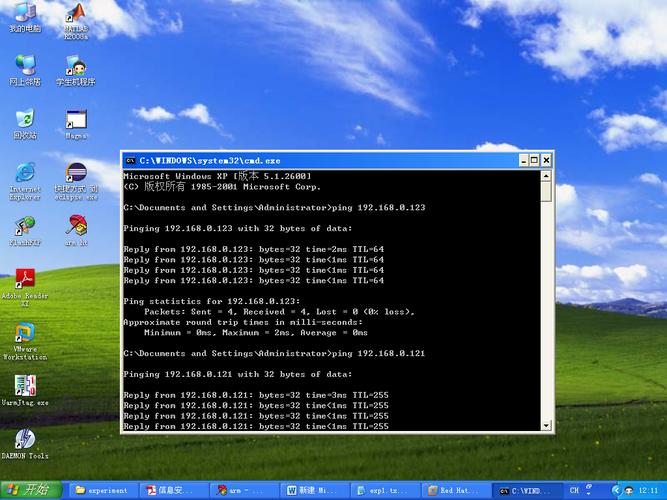Maximize the cmd.exe window
Viewport: 667px width, 500px height.
(x=535, y=160)
